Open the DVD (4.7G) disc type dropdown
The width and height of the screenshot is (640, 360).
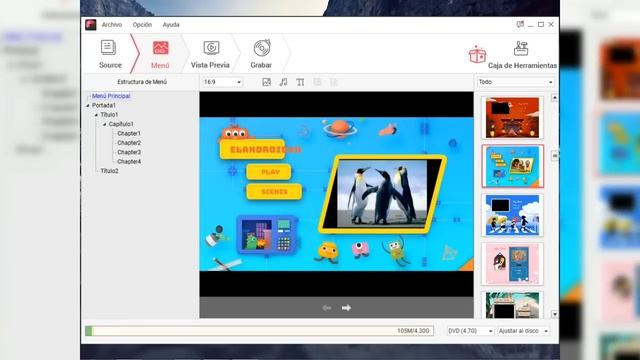[x=470, y=331]
